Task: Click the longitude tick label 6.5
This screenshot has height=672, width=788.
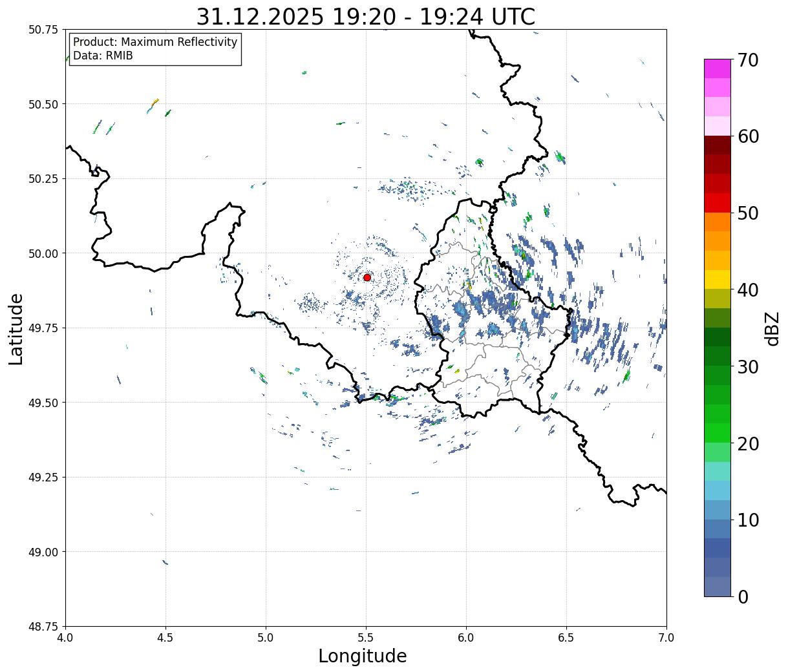Action: 566,638
